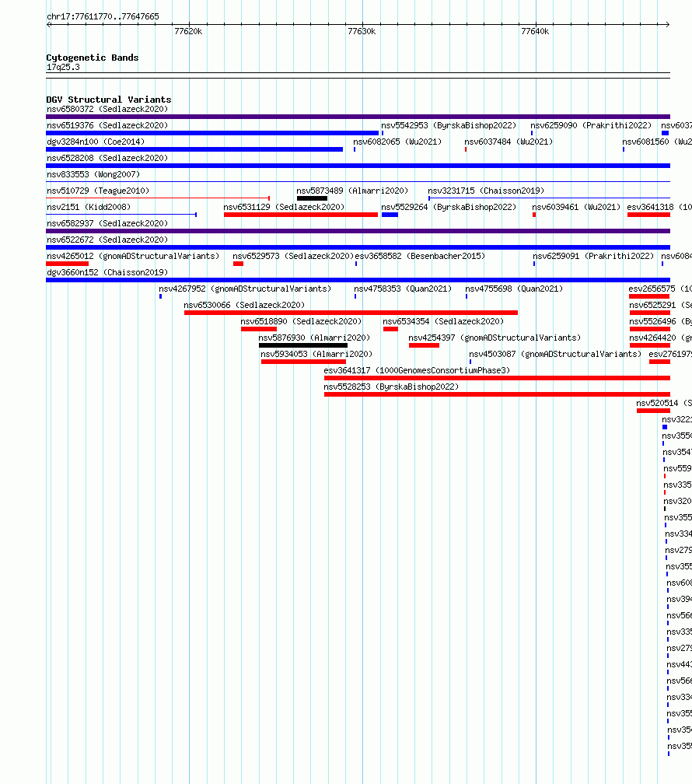Select nsv5528253 (ByrskaBishop2022) label
This screenshot has height=784, width=692.
tap(391, 387)
